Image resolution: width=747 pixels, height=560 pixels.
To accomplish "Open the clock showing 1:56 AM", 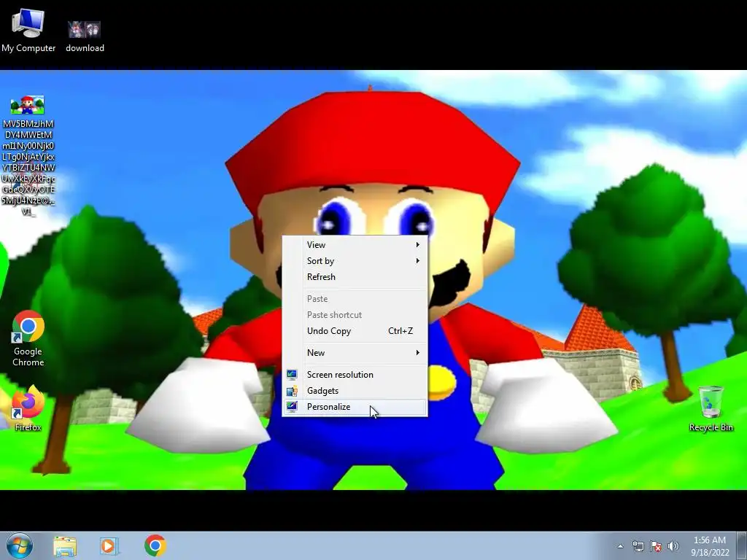I will tap(710, 546).
